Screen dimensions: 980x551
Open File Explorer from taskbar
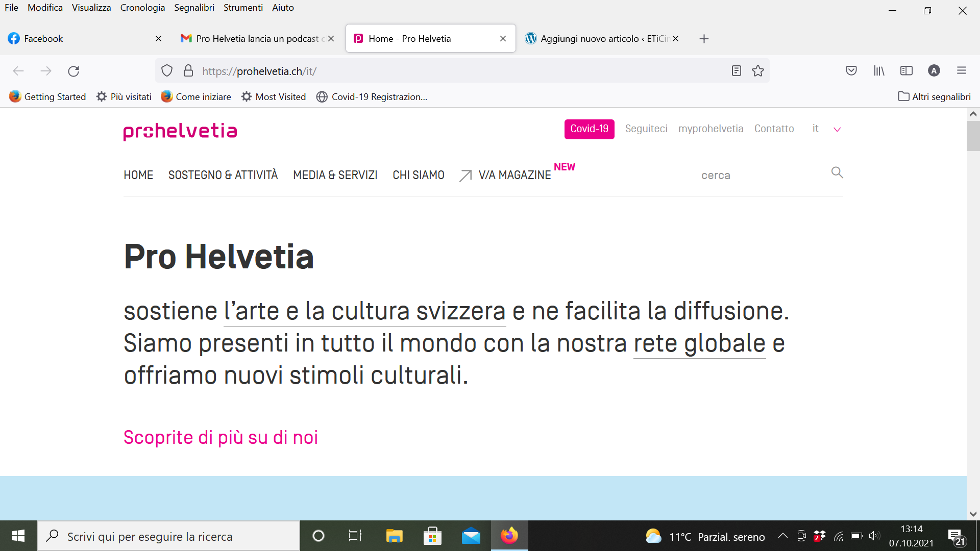pyautogui.click(x=394, y=536)
